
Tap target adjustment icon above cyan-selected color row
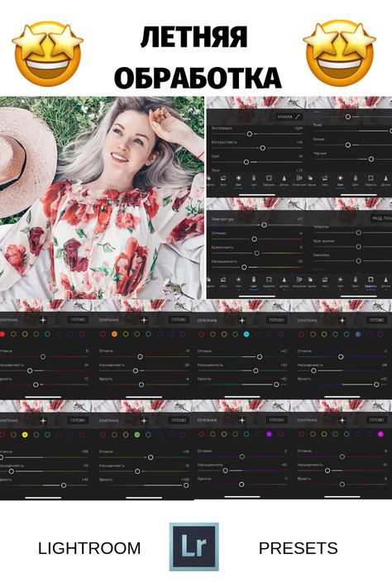tap(242, 320)
